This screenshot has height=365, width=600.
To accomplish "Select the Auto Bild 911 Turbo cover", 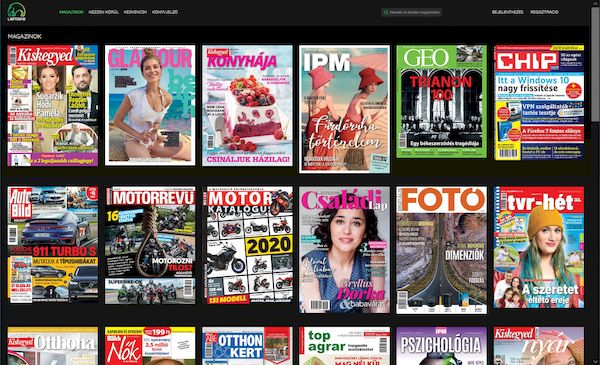I will [x=53, y=245].
